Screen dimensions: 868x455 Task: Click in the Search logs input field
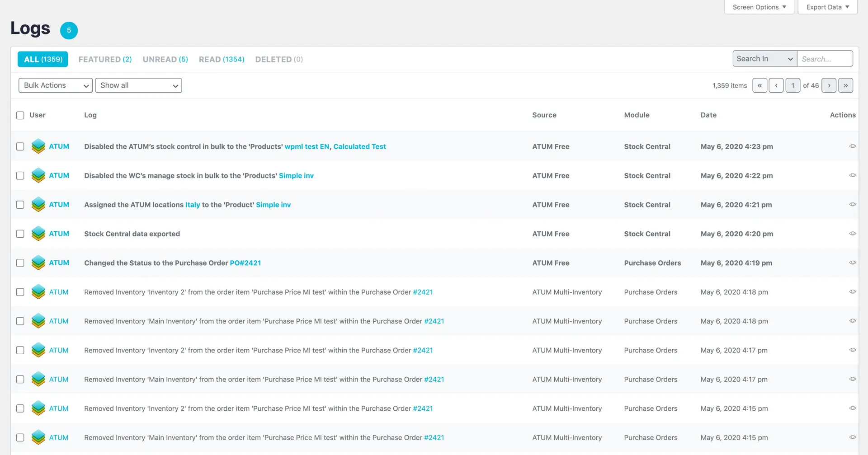(x=825, y=59)
